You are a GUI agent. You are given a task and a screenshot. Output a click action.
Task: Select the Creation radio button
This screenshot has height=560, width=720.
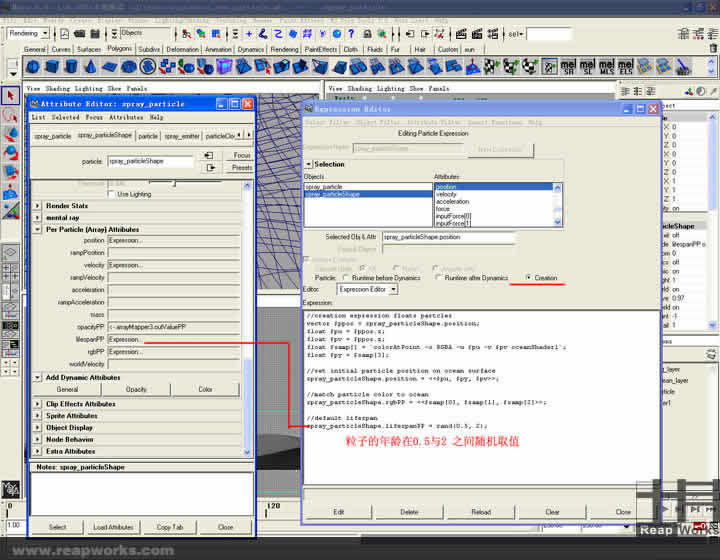[529, 277]
